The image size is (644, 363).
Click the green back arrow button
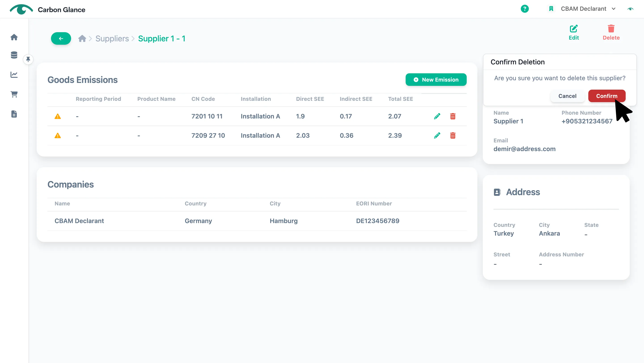tap(61, 38)
